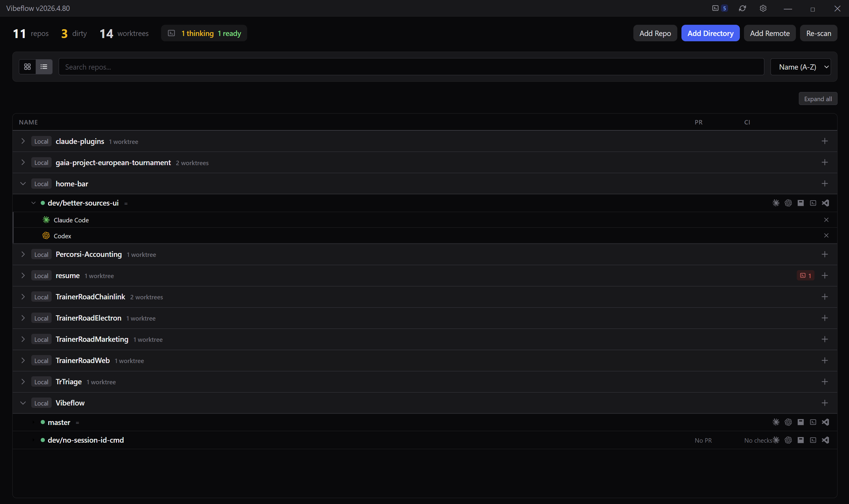The width and height of the screenshot is (849, 504).
Task: Close the Claude Code session
Action: (x=826, y=220)
